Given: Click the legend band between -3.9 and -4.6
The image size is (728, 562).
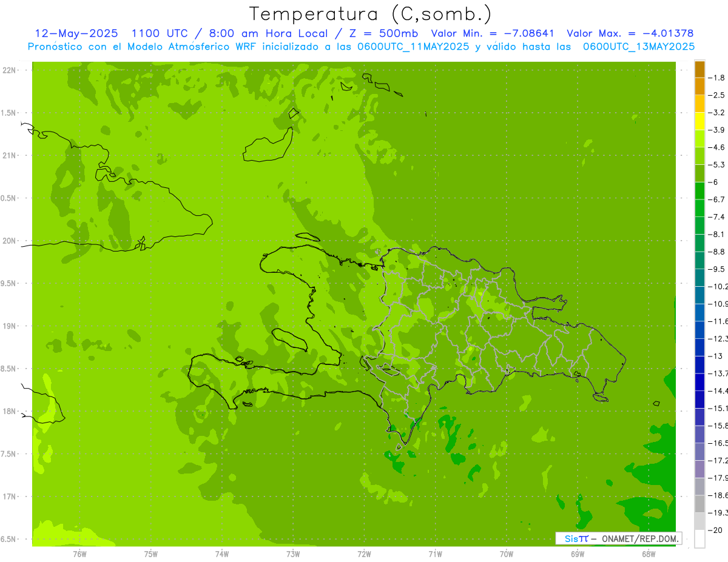Looking at the screenshot, I should (699, 138).
